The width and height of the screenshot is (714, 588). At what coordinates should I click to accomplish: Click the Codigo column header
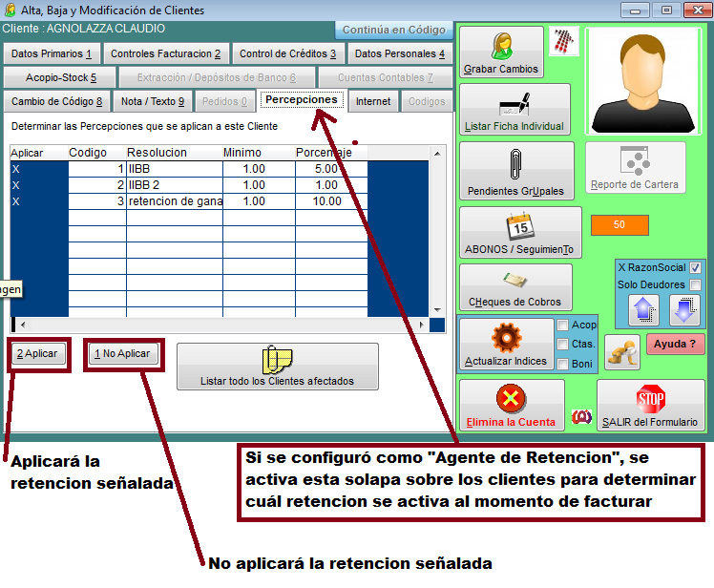pos(97,153)
